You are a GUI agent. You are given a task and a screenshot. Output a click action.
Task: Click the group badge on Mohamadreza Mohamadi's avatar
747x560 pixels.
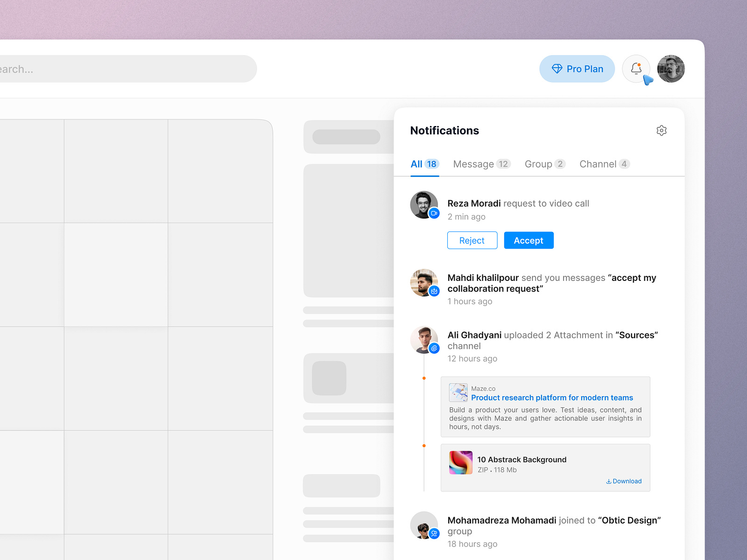pos(434,533)
